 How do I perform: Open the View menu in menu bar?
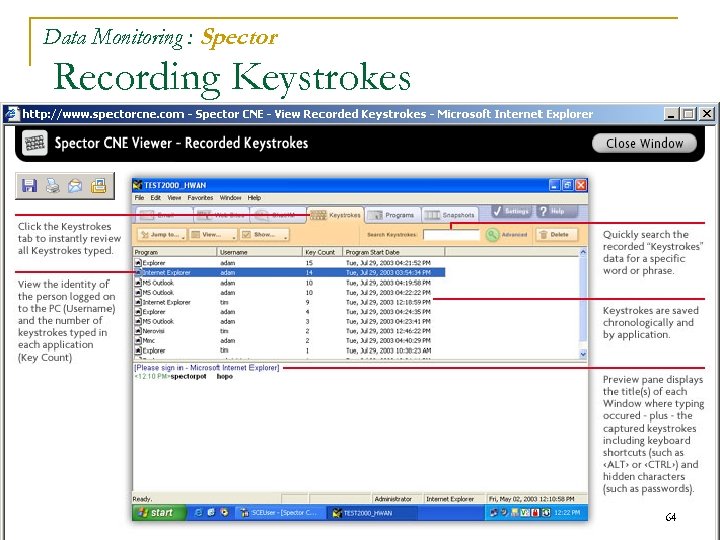pyautogui.click(x=174, y=198)
